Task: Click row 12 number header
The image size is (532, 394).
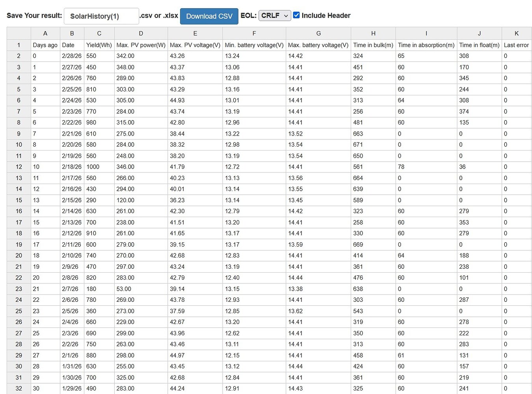Action: pos(19,167)
